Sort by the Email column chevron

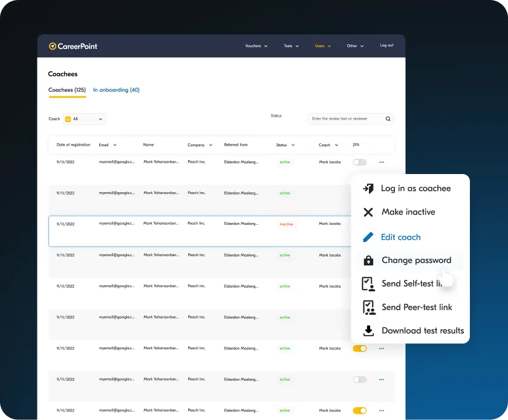(x=115, y=145)
